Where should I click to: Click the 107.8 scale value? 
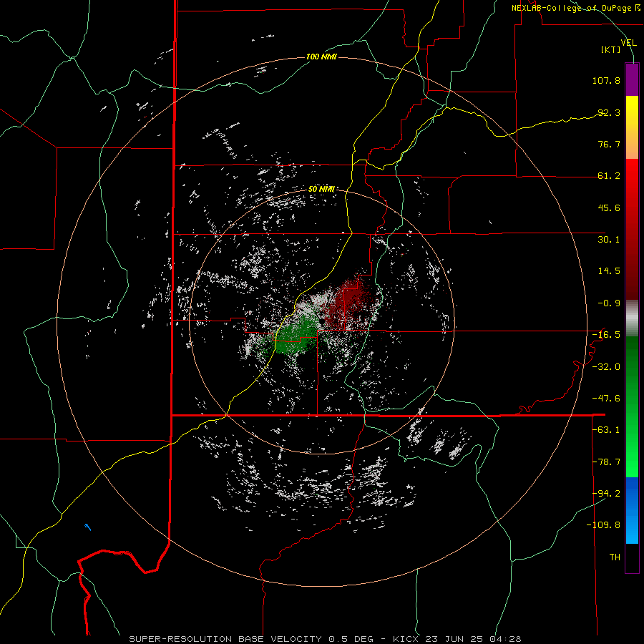click(x=606, y=80)
